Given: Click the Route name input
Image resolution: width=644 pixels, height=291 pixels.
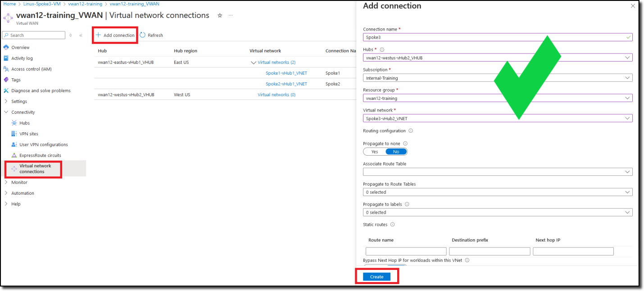Looking at the screenshot, I should 406,251.
